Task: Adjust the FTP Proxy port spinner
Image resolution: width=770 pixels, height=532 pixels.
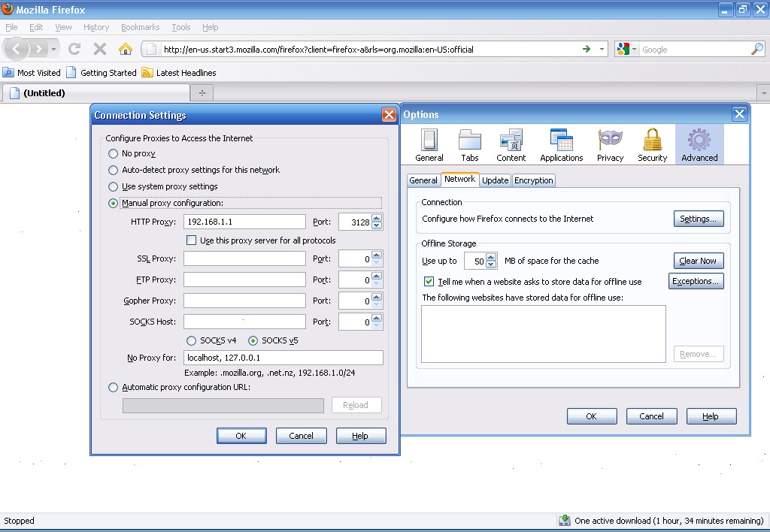Action: [x=377, y=280]
